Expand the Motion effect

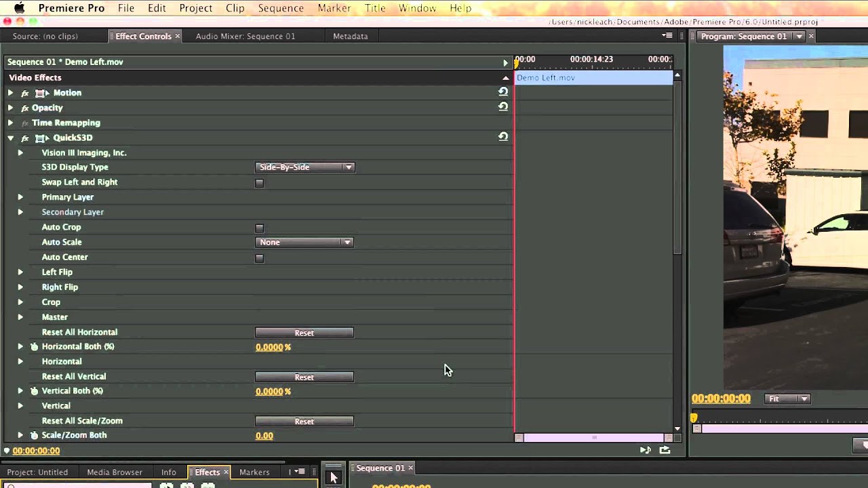click(x=10, y=93)
